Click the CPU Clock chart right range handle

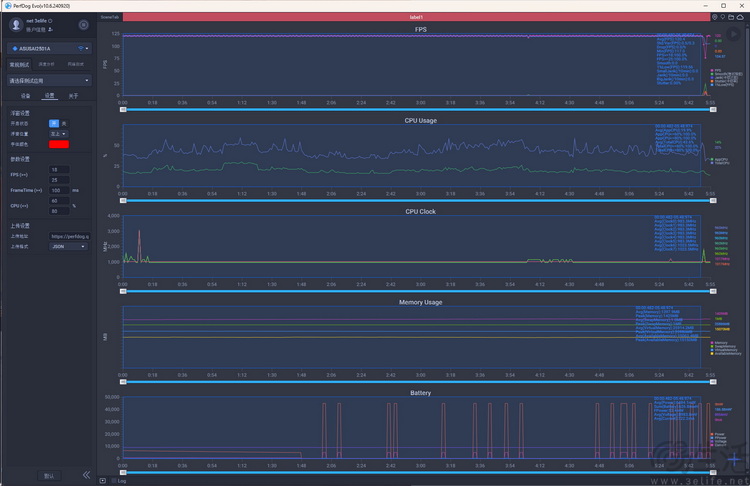pyautogui.click(x=713, y=291)
